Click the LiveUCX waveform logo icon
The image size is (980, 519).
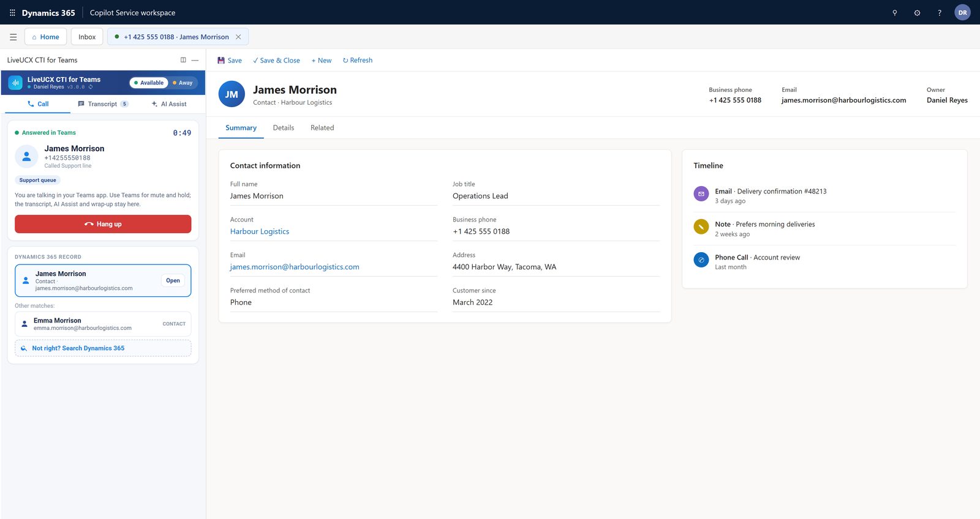click(15, 83)
